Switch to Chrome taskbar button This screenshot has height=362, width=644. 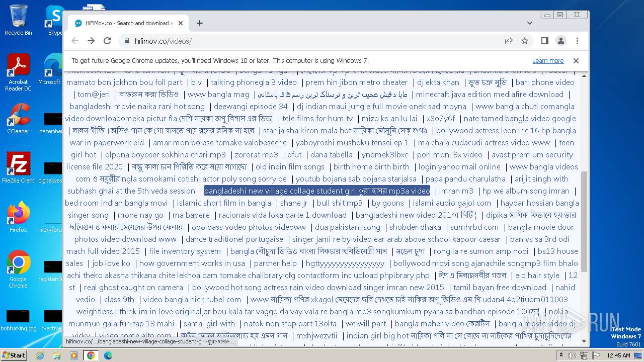pos(91,355)
